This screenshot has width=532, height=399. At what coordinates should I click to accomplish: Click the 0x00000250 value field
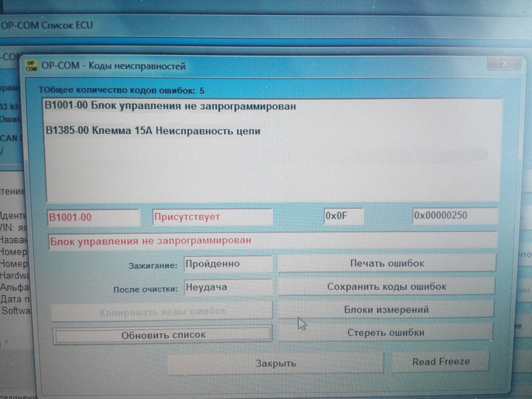coord(455,216)
